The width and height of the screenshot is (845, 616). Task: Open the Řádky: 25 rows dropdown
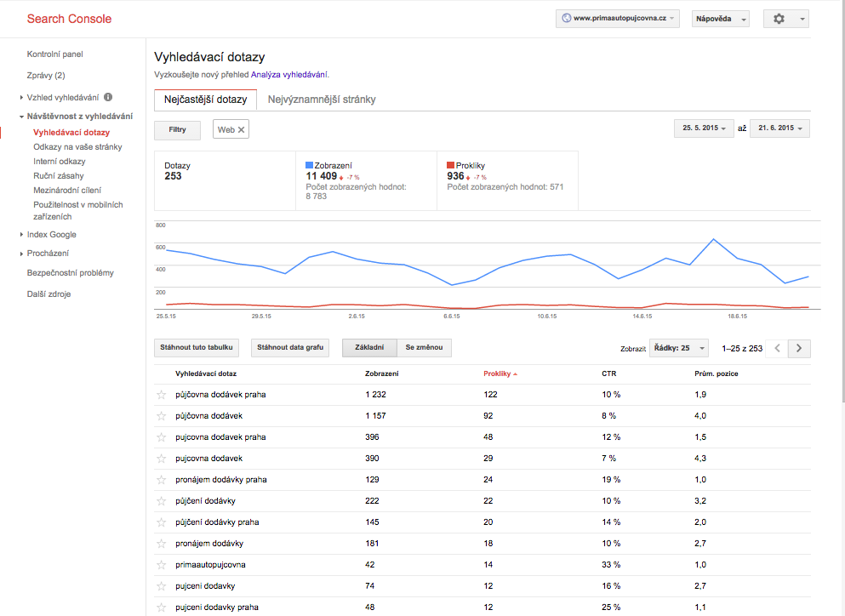(x=678, y=348)
